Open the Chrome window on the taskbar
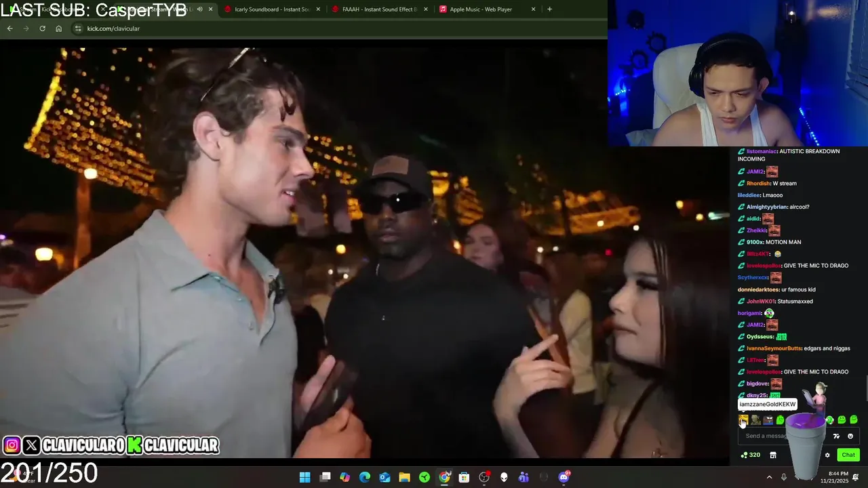The width and height of the screenshot is (868, 488). pyautogui.click(x=444, y=477)
